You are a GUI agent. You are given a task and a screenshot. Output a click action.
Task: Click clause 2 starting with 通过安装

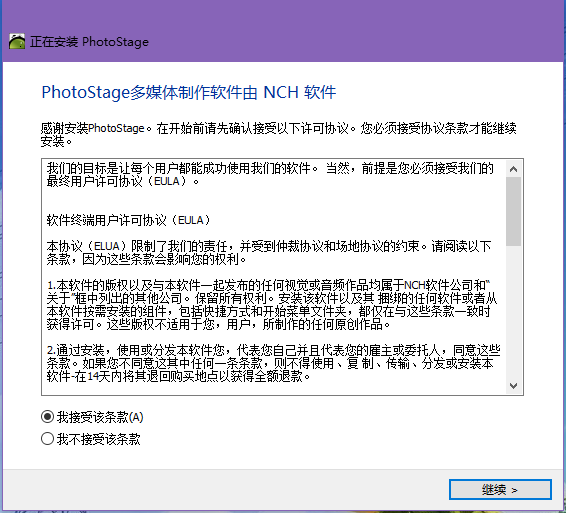pos(274,363)
